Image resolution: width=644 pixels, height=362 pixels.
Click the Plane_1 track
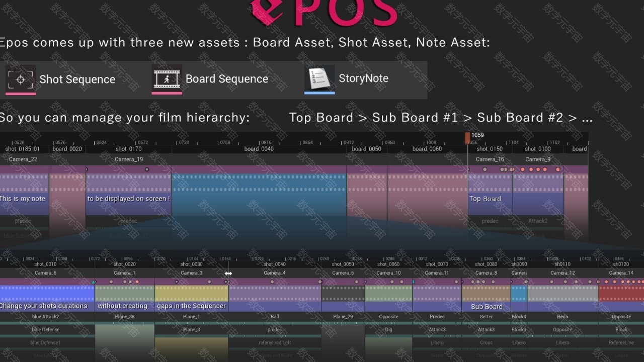191,317
